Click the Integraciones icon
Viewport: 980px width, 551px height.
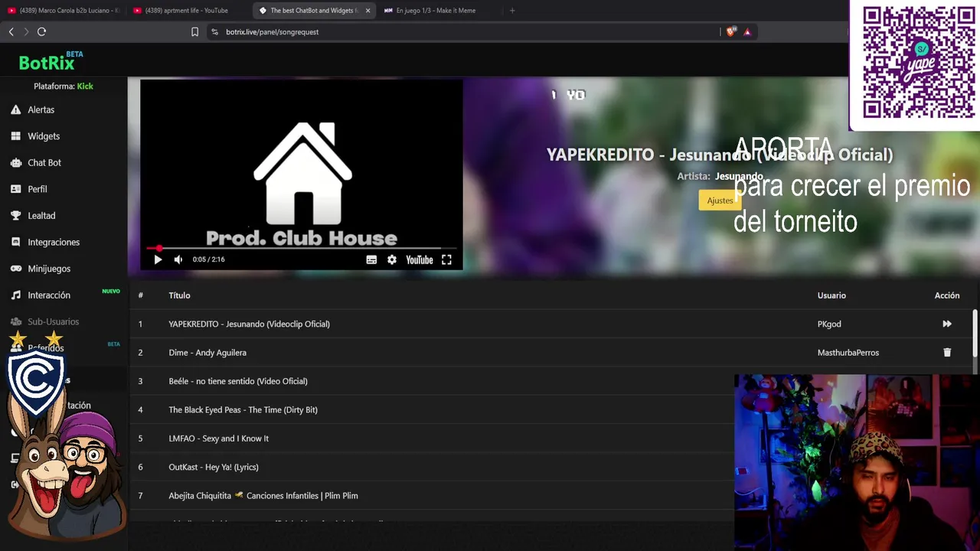pyautogui.click(x=15, y=242)
